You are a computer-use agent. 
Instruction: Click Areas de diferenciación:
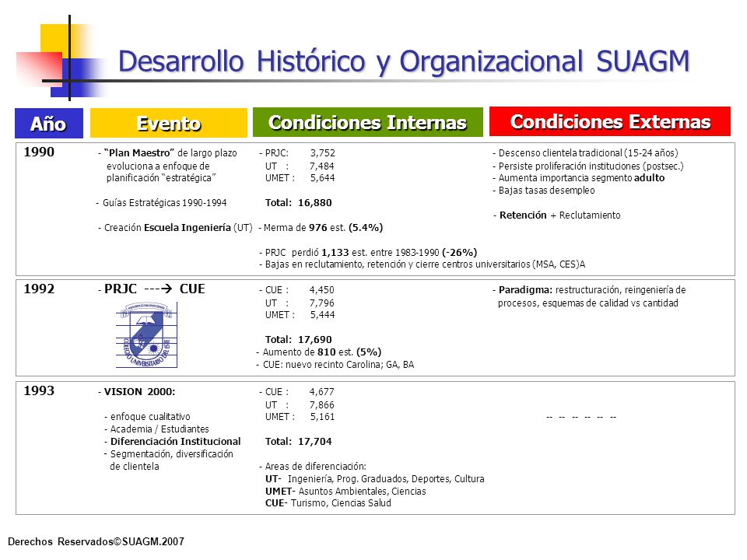[x=313, y=466]
